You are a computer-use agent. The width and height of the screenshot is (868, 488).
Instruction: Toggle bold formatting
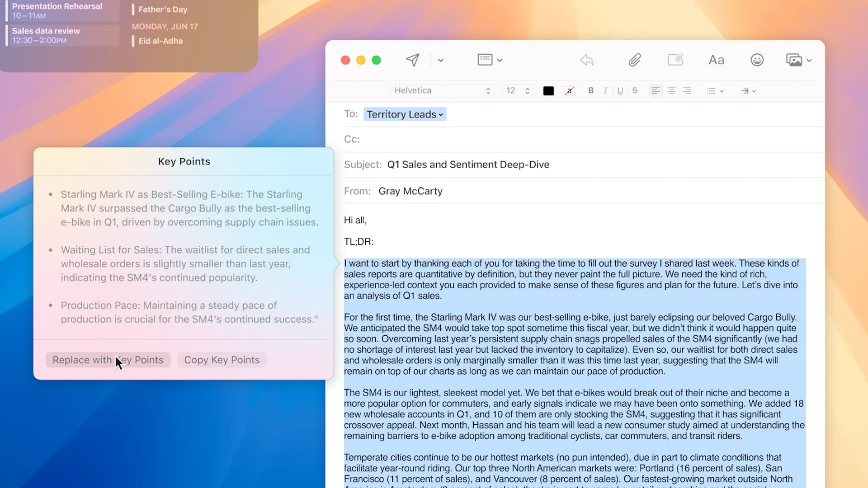coord(590,90)
